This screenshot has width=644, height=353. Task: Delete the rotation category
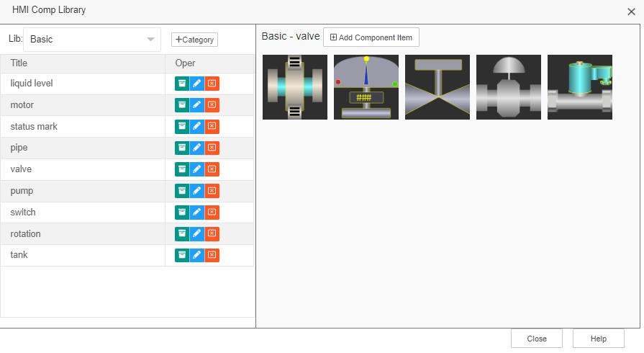[212, 233]
